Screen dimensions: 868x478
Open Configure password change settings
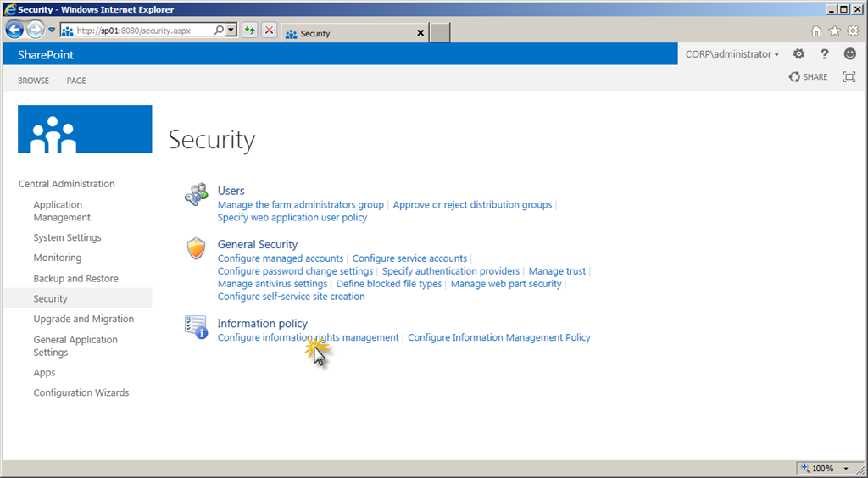pyautogui.click(x=295, y=271)
